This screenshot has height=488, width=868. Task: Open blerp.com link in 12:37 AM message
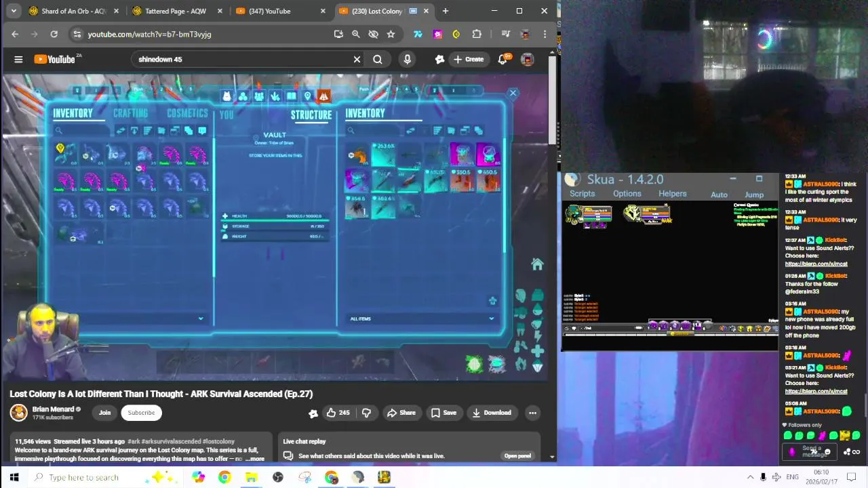pyautogui.click(x=816, y=264)
